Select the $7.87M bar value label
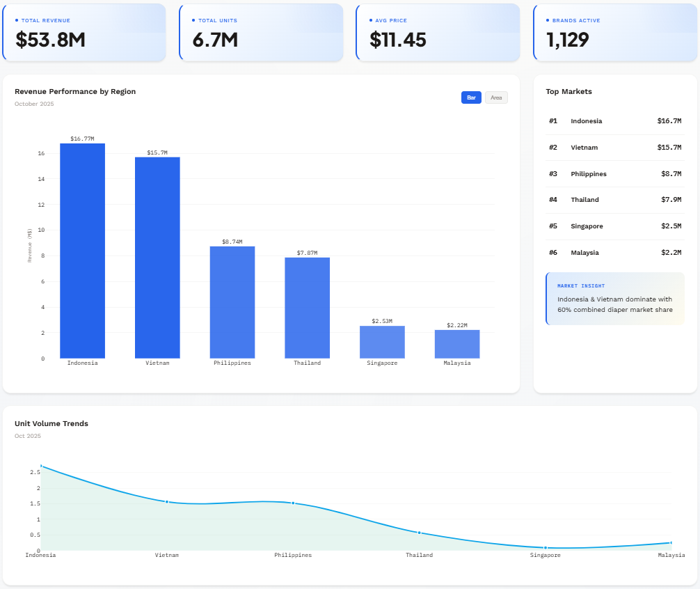 [x=308, y=253]
